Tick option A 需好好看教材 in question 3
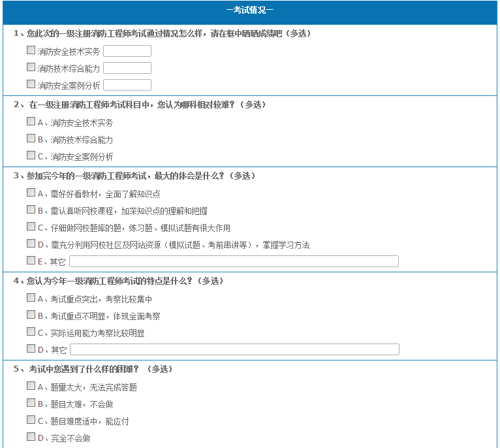The image size is (500, 448). coord(31,193)
